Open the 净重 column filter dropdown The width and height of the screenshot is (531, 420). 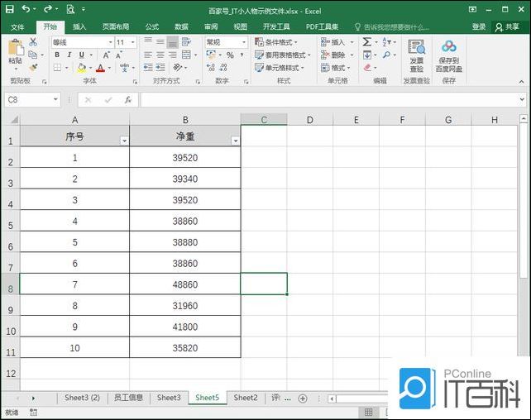(235, 141)
